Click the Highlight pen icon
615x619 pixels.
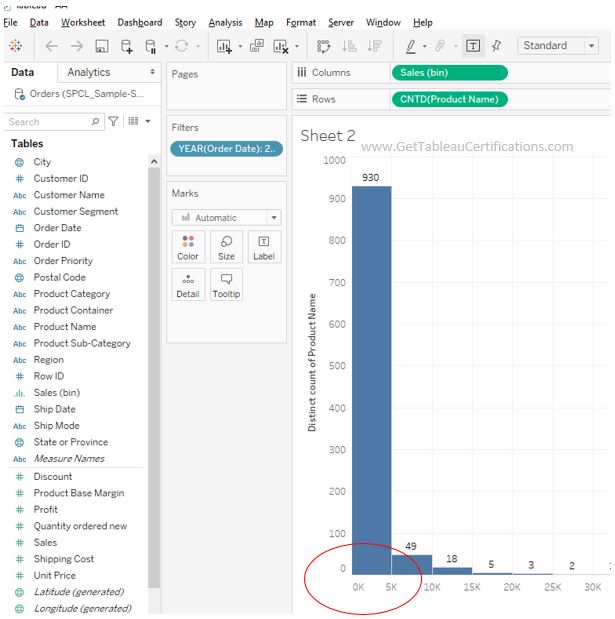coord(411,46)
